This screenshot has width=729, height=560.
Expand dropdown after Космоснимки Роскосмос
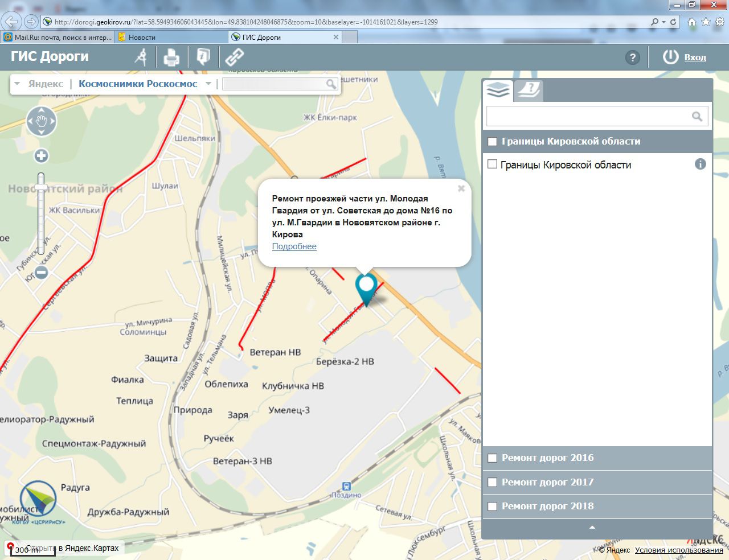[208, 84]
